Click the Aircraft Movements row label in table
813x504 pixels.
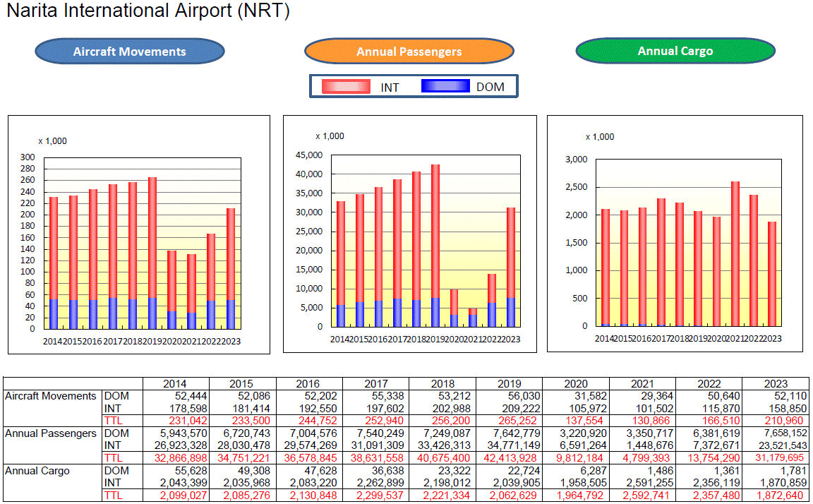point(51,396)
